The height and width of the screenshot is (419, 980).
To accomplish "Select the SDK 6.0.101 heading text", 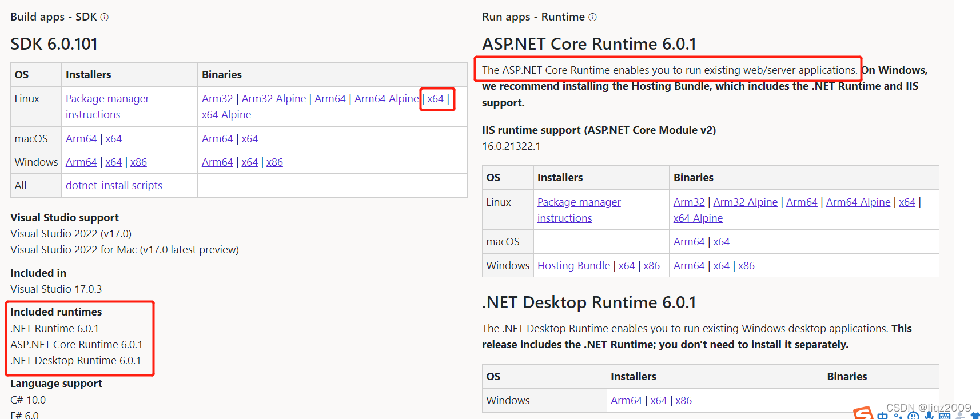I will tap(54, 43).
